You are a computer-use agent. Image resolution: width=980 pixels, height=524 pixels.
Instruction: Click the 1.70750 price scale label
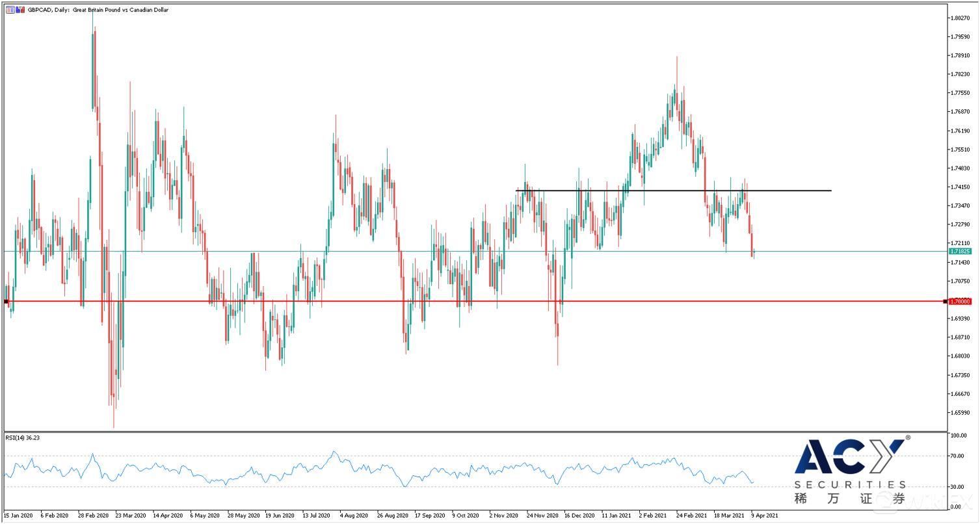(x=960, y=281)
